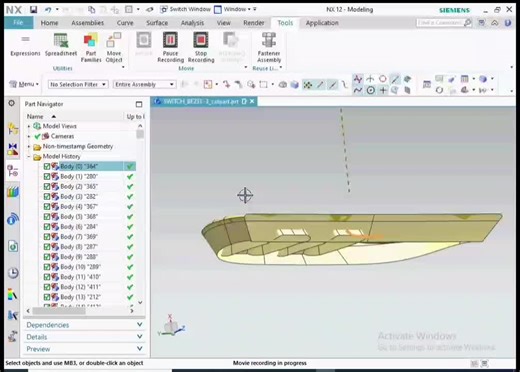Switch to the Home ribbon tab
Image resolution: width=520 pixels, height=372 pixels.
[x=49, y=23]
